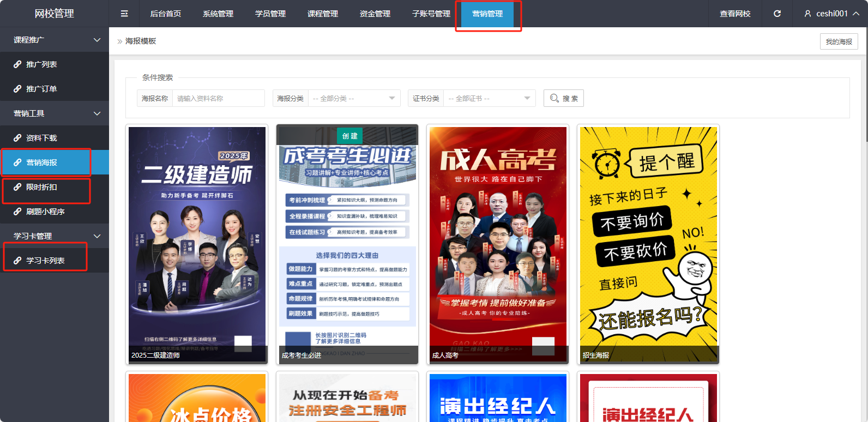
Task: Select the 2025二级建造师 poster thumbnail
Action: coord(197,244)
